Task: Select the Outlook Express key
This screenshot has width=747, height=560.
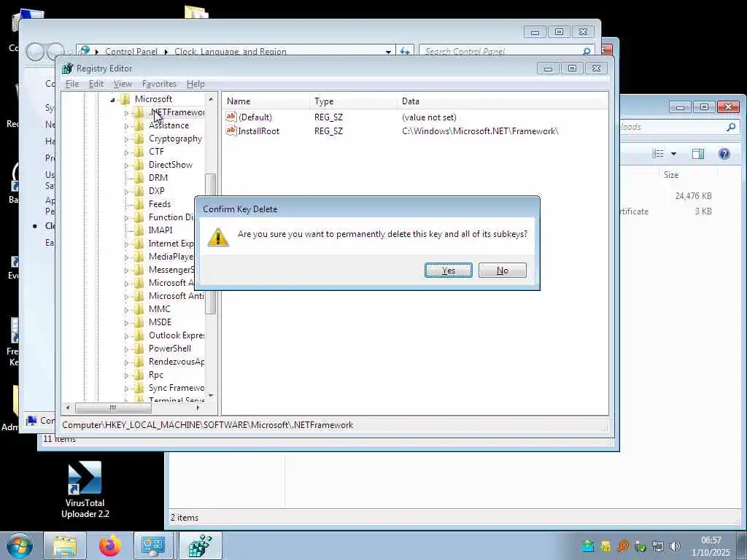Action: pyautogui.click(x=177, y=335)
